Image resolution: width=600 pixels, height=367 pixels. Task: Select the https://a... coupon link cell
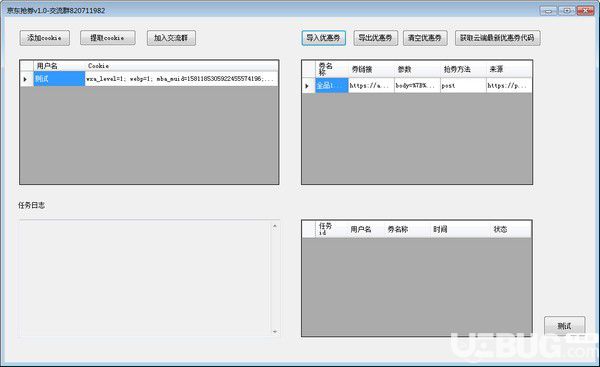(x=371, y=85)
